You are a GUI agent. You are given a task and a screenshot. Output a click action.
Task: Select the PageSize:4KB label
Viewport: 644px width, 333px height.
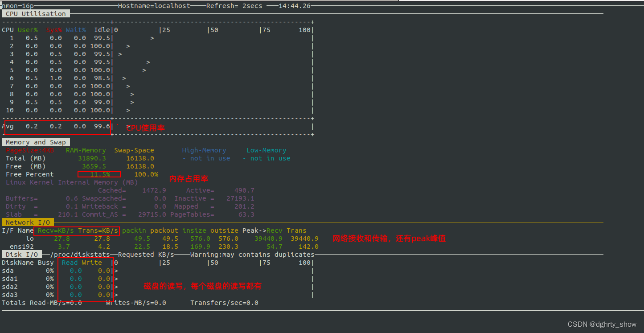tap(29, 150)
